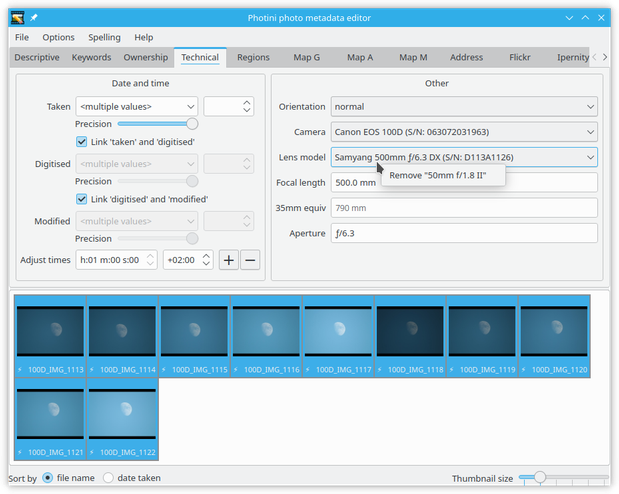Open the File menu

[22, 37]
